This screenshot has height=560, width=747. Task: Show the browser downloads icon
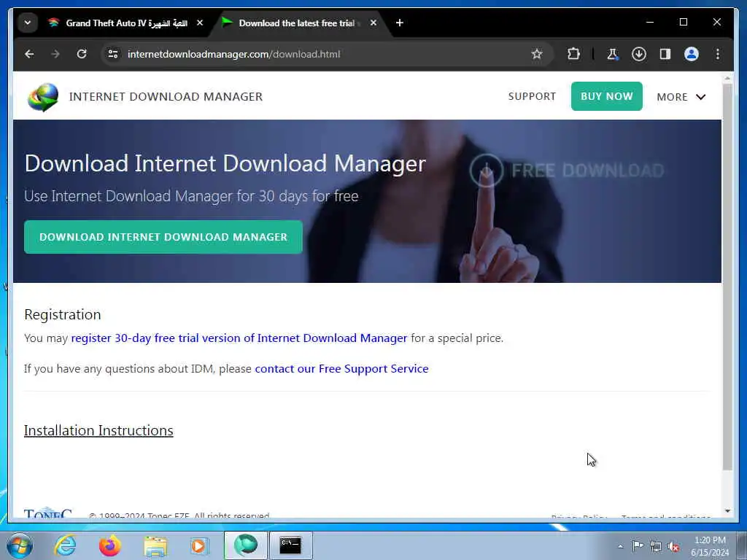coord(639,54)
